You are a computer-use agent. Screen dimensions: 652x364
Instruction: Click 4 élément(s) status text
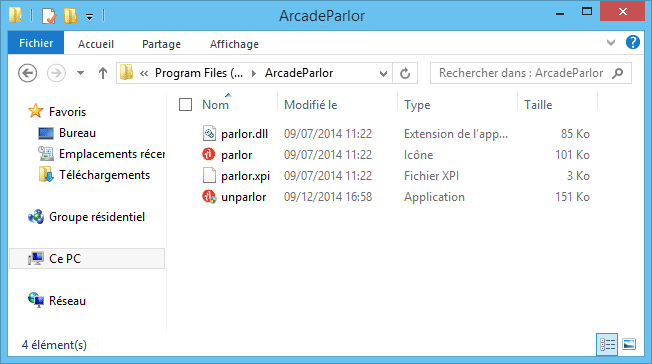[54, 345]
